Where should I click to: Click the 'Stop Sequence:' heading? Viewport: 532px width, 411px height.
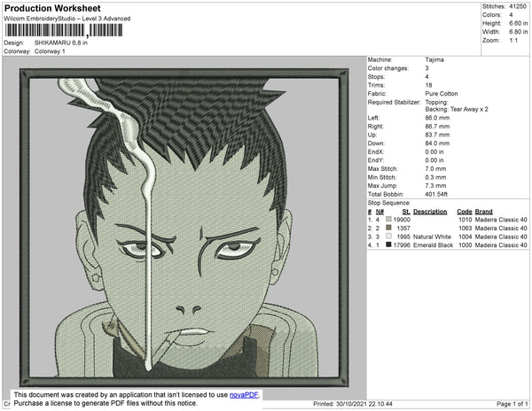(x=389, y=203)
